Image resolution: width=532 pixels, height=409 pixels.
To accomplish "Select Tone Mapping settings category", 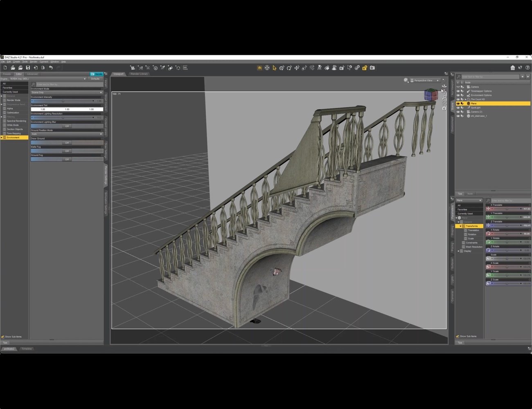I will pos(14,133).
